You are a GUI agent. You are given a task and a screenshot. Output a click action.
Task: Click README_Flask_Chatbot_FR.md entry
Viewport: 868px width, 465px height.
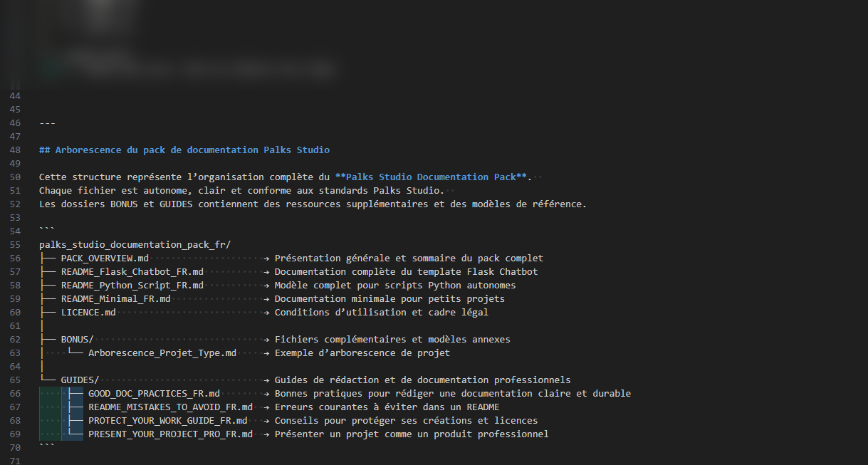(x=132, y=272)
